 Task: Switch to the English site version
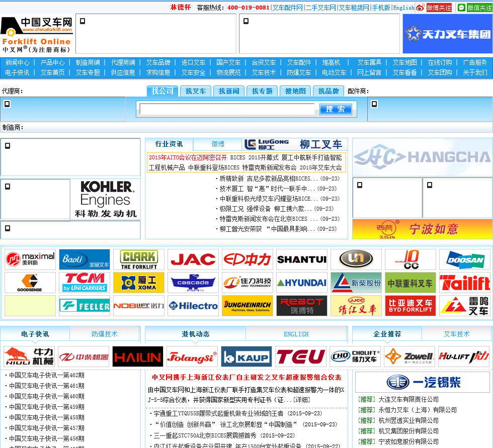[x=403, y=8]
